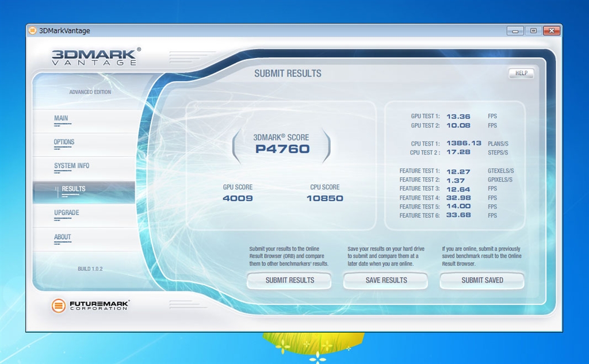The height and width of the screenshot is (364, 589).
Task: Click the Online Result Browser description text
Action: [289, 256]
